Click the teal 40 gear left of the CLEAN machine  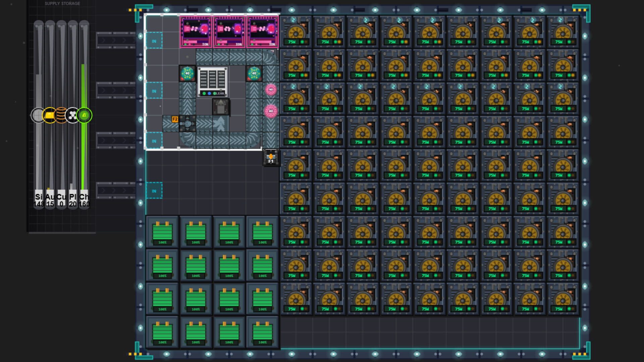pyautogui.click(x=187, y=73)
